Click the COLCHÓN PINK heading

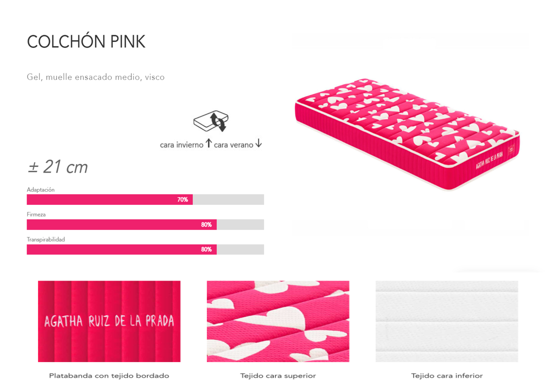pos(86,41)
